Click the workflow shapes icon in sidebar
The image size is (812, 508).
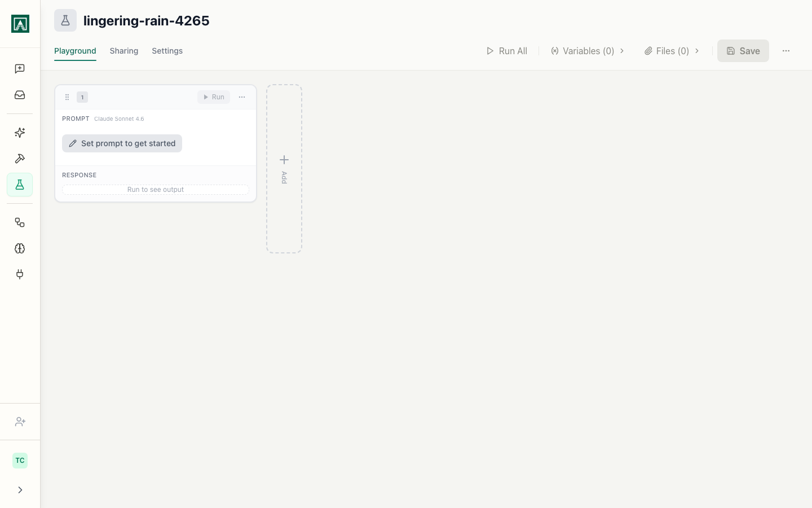(20, 222)
